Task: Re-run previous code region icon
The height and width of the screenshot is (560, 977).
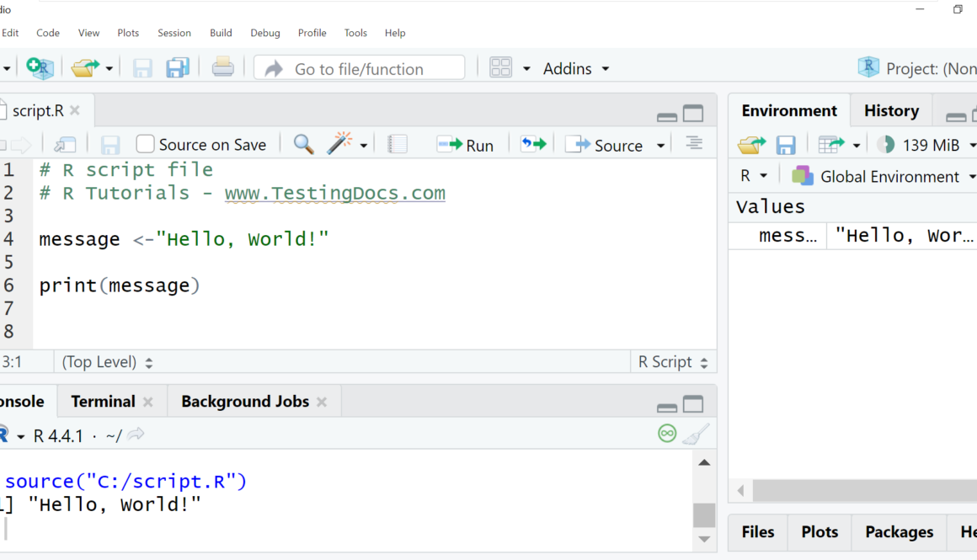Action: 532,145
